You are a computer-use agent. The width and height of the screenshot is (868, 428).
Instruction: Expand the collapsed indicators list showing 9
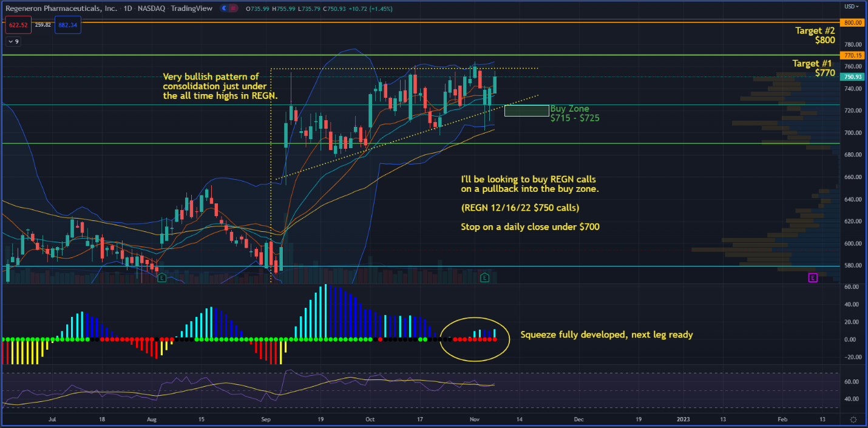(13, 42)
